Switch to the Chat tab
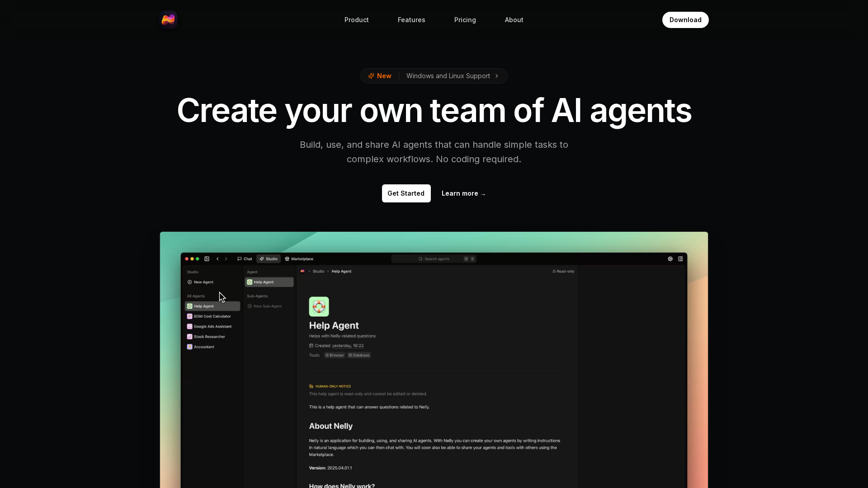The image size is (868, 488). click(x=245, y=259)
